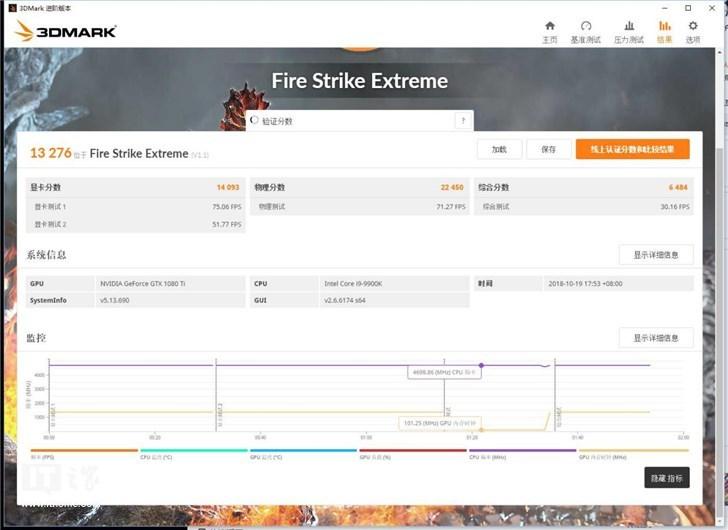Screen dimensions: 728x530
Task: Click the graphics score 14 093
Action: click(x=228, y=187)
